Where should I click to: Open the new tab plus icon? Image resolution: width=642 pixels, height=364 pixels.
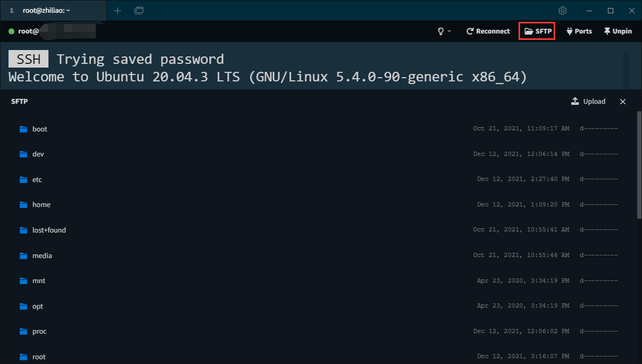117,10
